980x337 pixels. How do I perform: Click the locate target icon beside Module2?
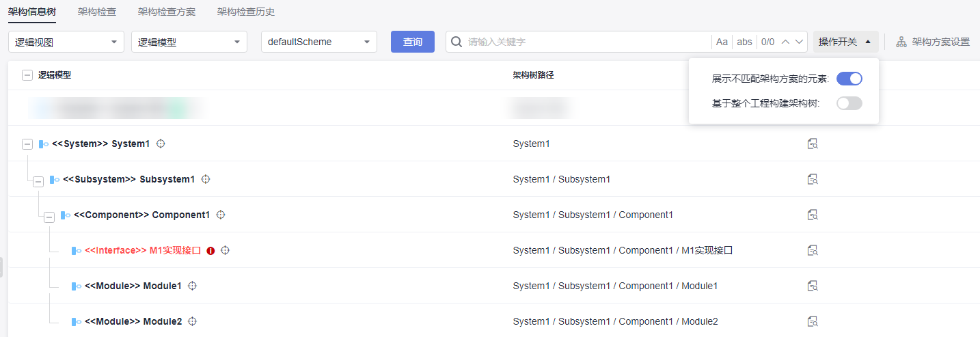pos(193,321)
